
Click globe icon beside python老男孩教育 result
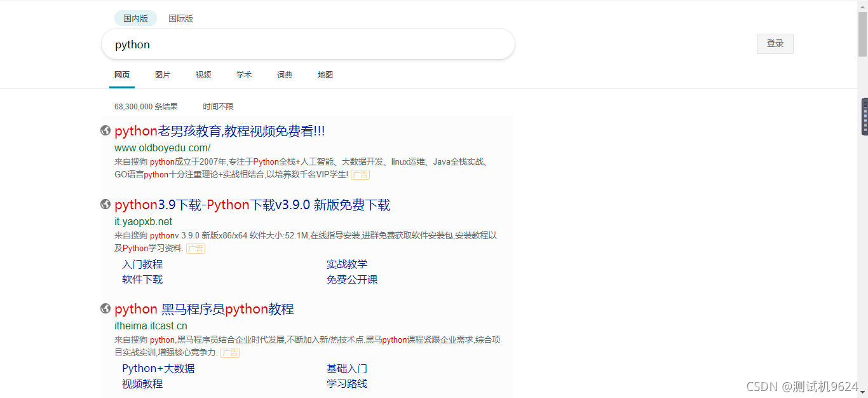pyautogui.click(x=105, y=130)
